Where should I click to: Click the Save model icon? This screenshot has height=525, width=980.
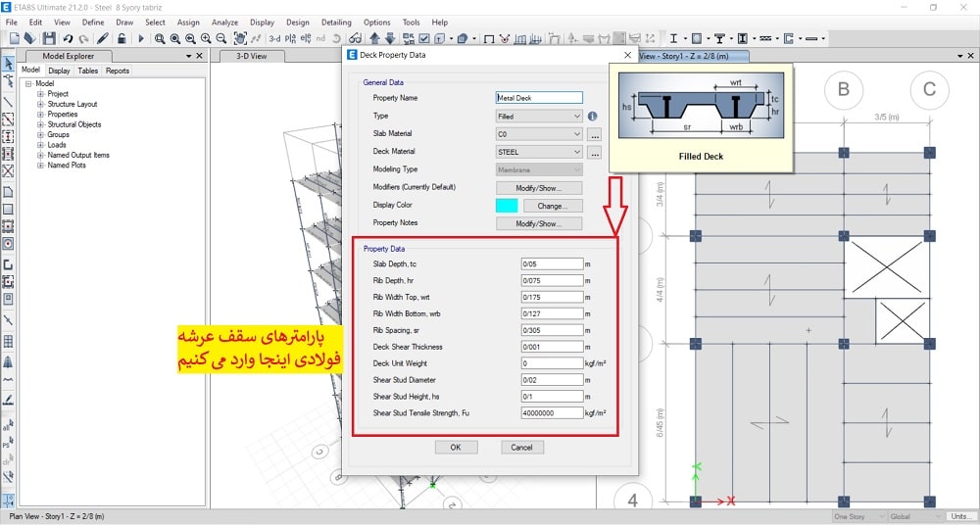tap(48, 39)
